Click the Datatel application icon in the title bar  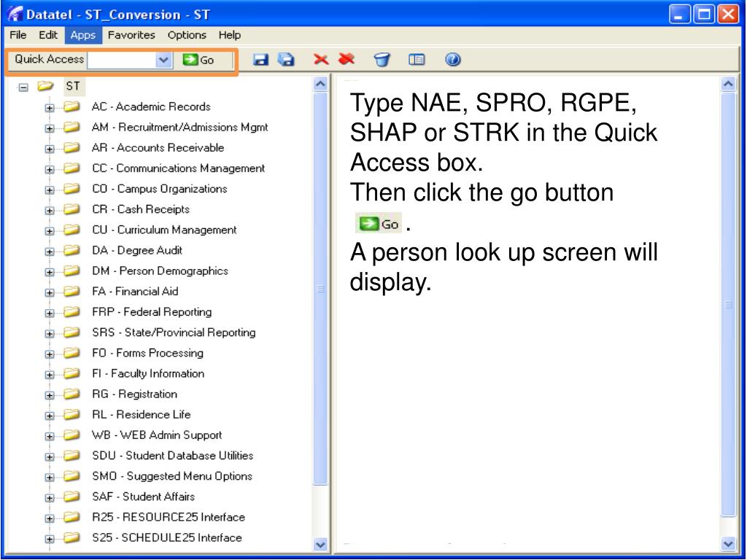pyautogui.click(x=15, y=13)
